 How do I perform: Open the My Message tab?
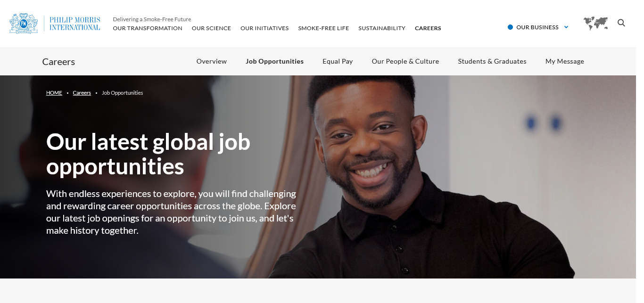pos(565,61)
